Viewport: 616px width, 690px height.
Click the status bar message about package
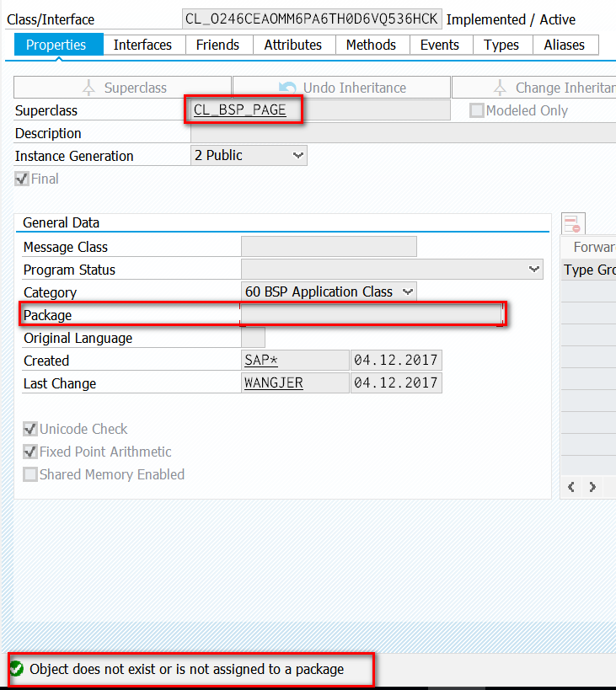187,669
